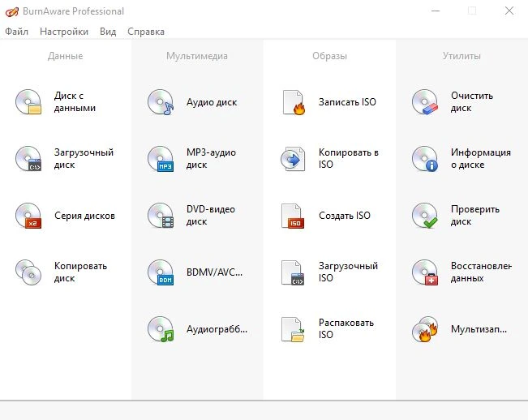This screenshot has height=420, width=528.
Task: Click the Очистить диск label
Action: pos(472,102)
